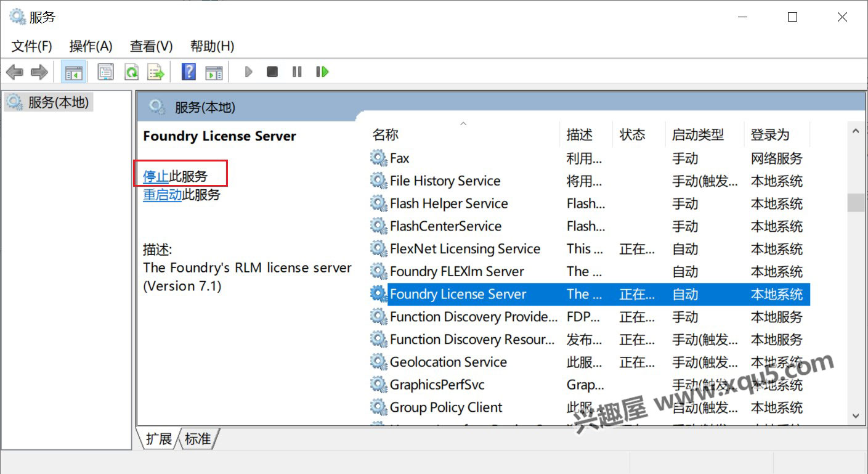
Task: Click gear icon of Group Policy Client
Action: click(378, 407)
